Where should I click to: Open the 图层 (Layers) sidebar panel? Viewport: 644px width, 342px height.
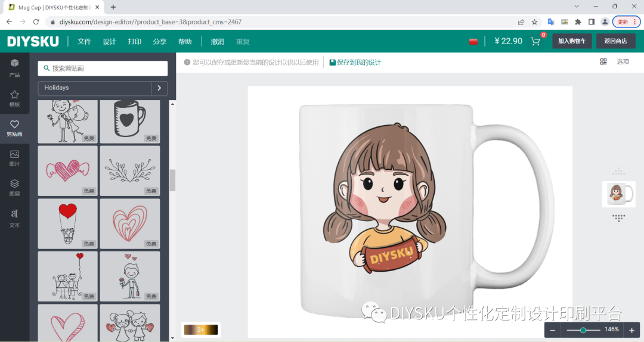point(14,188)
